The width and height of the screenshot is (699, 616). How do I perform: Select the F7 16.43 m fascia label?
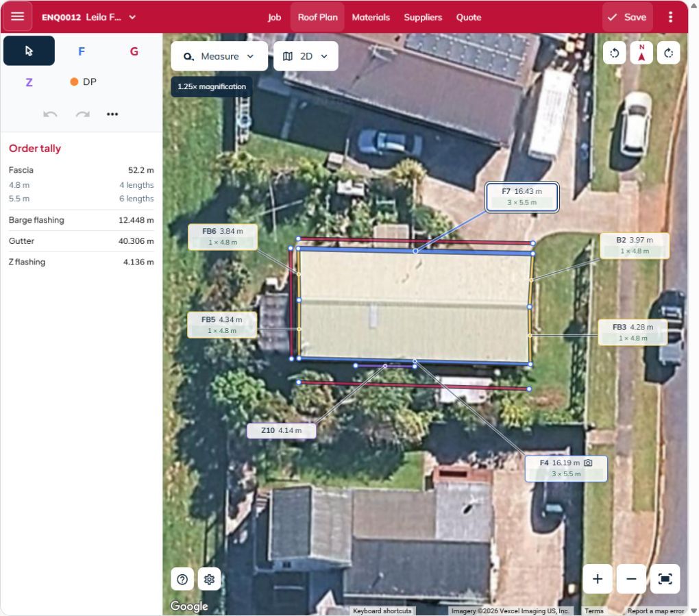pos(522,197)
